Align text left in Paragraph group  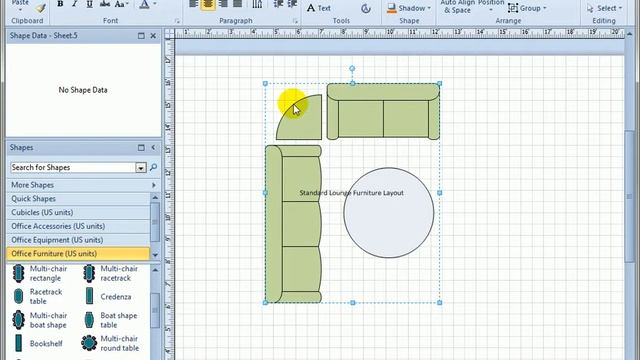point(193,4)
